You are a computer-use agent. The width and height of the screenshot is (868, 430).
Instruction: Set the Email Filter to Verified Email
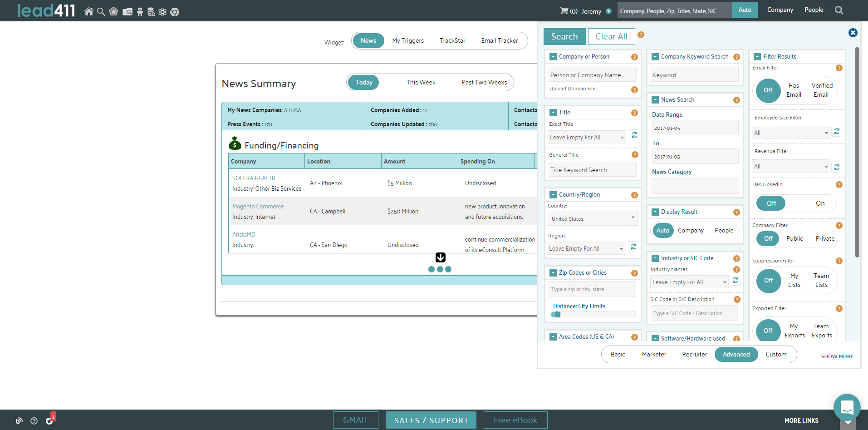coord(822,90)
